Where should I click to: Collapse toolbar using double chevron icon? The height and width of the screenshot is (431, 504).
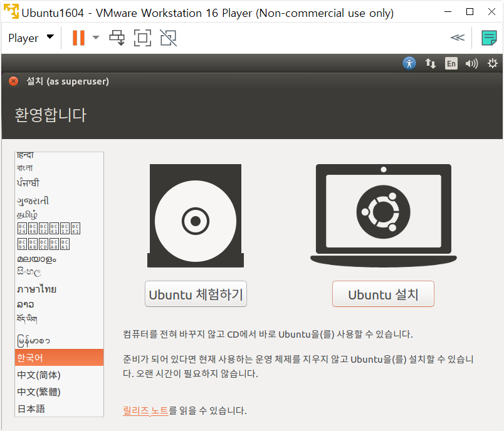[x=458, y=38]
